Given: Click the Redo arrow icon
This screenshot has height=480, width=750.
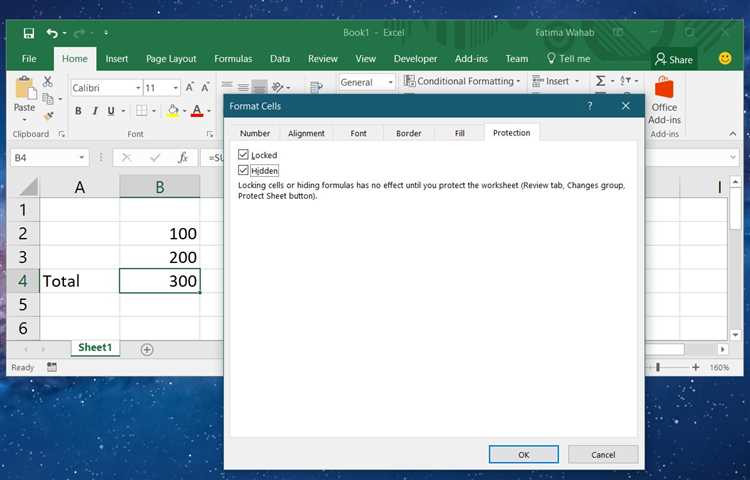Looking at the screenshot, I should pyautogui.click(x=79, y=33).
